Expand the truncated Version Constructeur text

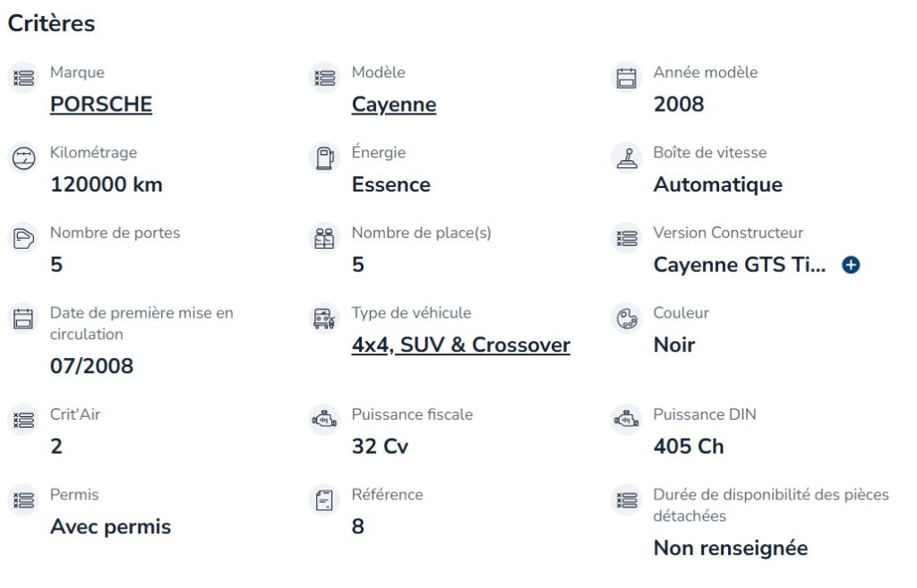(x=851, y=265)
